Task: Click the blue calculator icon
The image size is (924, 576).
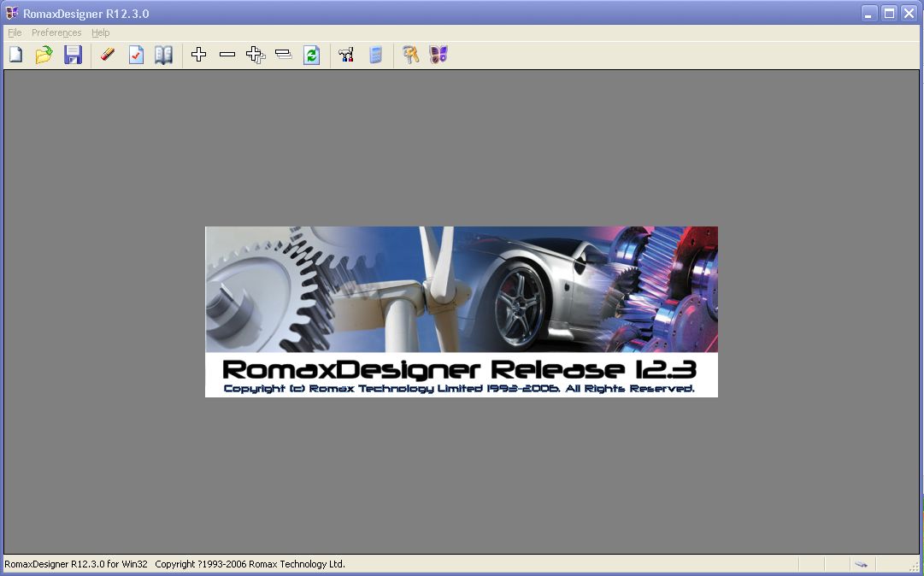Action: click(x=375, y=56)
